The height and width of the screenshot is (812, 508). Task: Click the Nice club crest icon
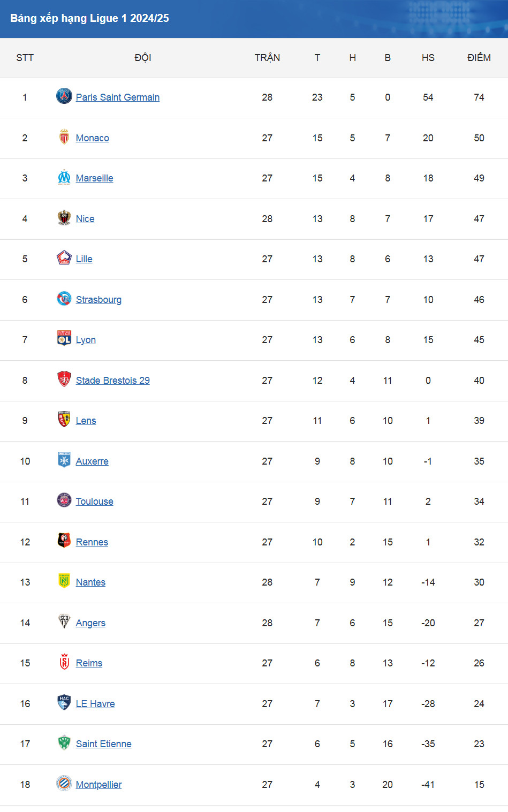pyautogui.click(x=64, y=218)
